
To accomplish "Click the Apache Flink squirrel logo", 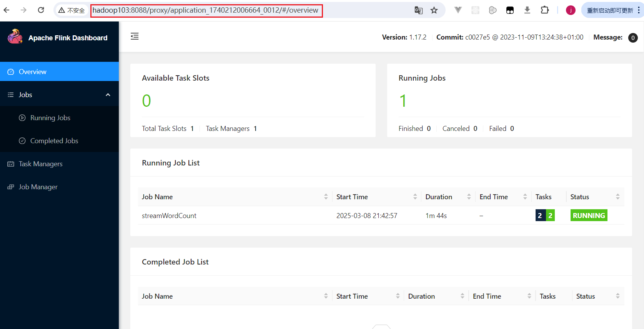I will tap(15, 37).
